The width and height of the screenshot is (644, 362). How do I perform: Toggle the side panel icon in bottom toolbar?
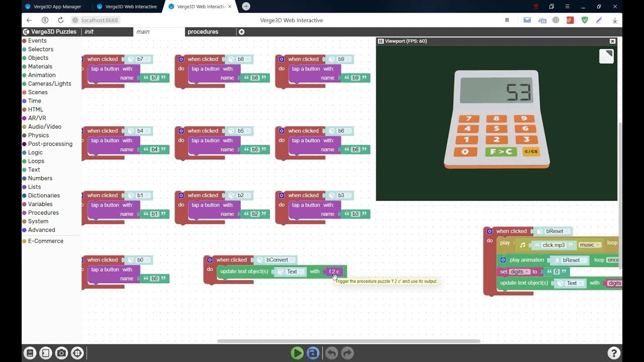[45, 353]
